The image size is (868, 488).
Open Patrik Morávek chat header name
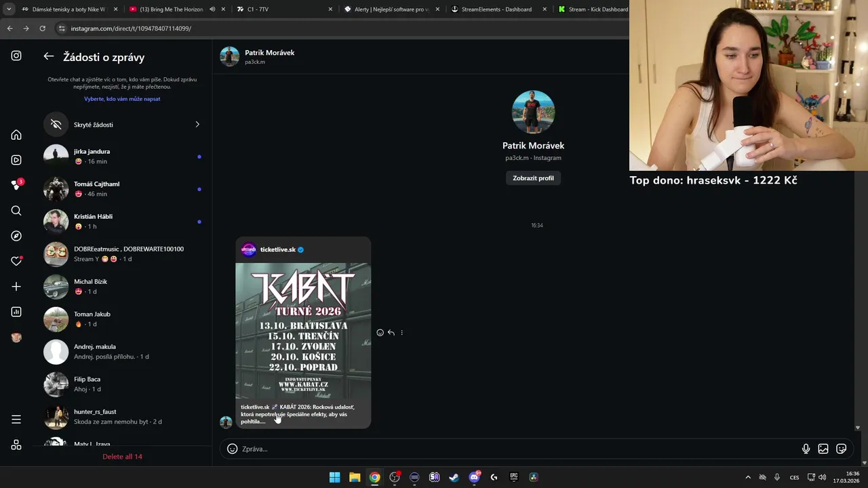click(x=269, y=53)
